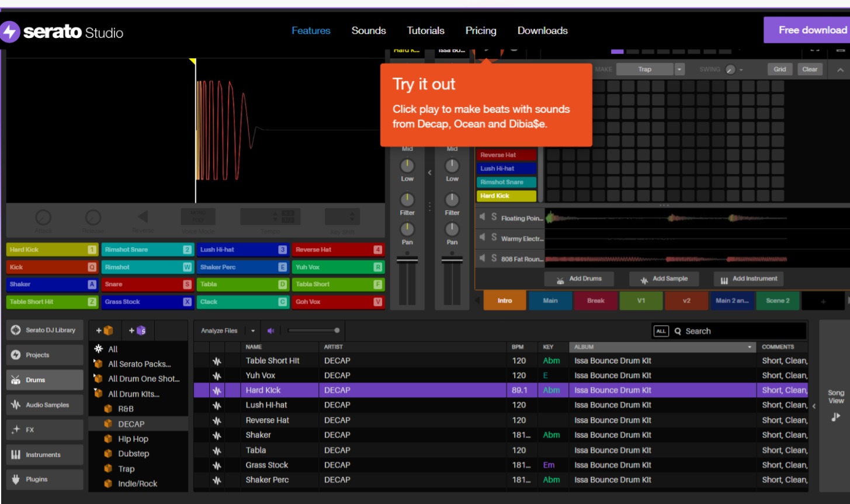Image resolution: width=850 pixels, height=504 pixels.
Task: Mute the 808 Fat Round track
Action: [482, 258]
